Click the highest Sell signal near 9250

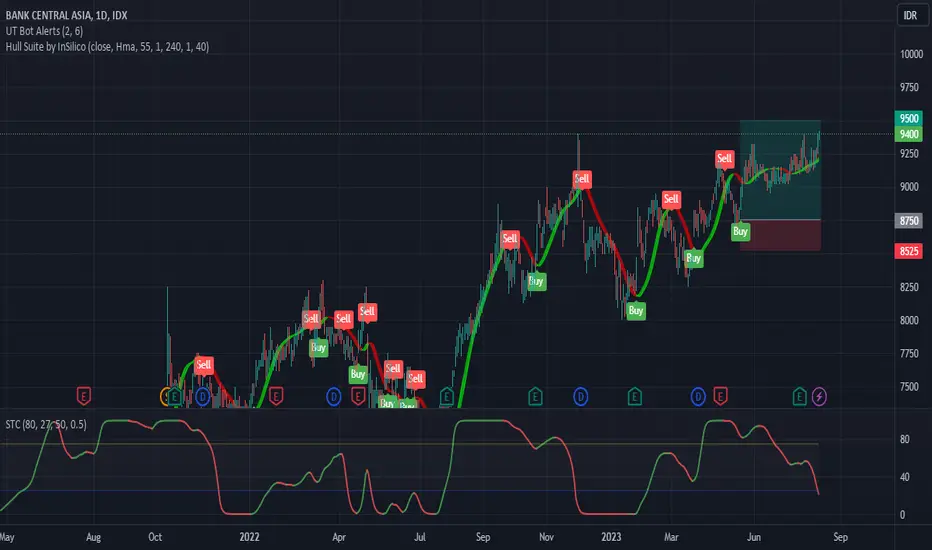[725, 159]
